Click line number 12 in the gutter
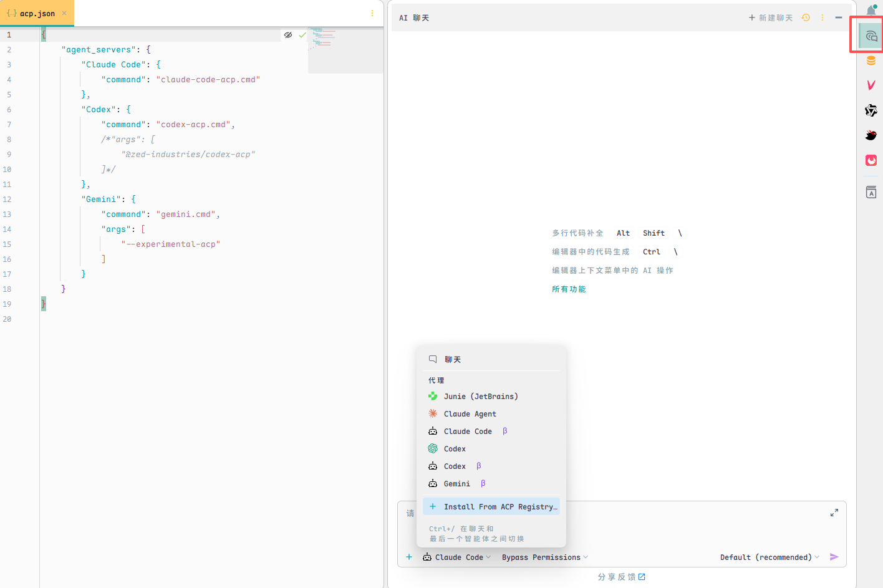The width and height of the screenshot is (883, 588). click(7, 200)
